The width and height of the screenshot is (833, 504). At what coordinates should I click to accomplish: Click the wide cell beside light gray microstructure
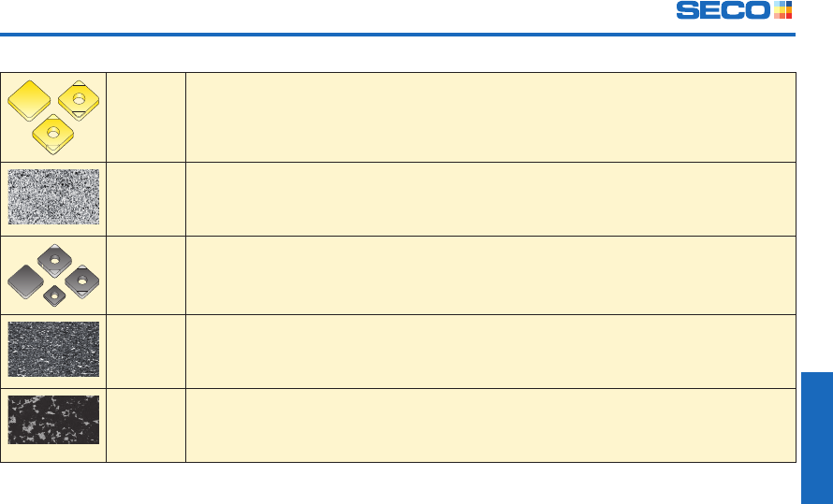490,199
